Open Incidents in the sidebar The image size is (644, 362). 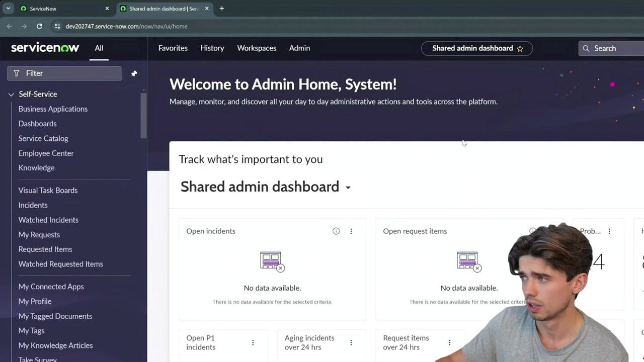(x=33, y=205)
